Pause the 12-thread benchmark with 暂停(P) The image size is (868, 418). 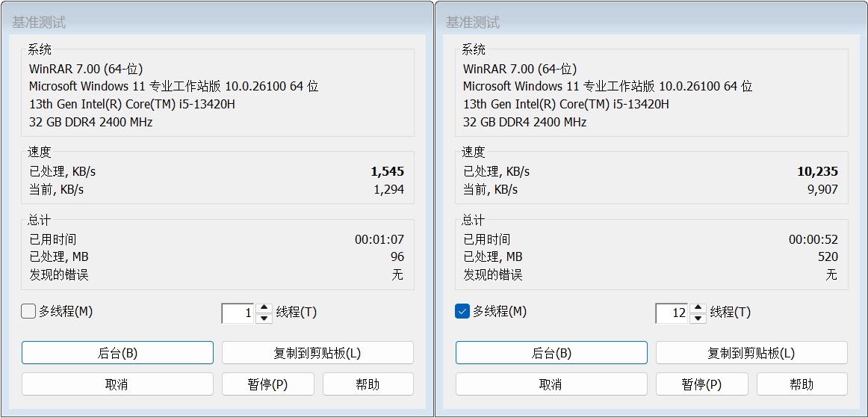pos(702,384)
